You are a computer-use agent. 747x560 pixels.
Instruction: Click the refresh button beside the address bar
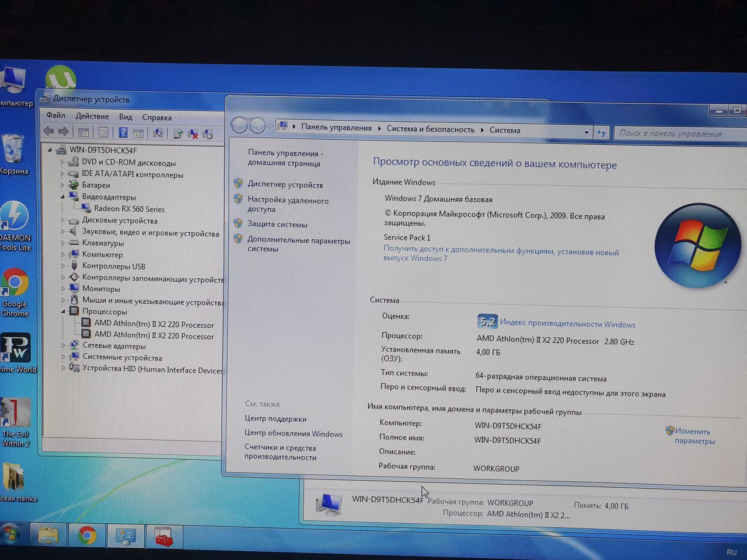tap(601, 133)
